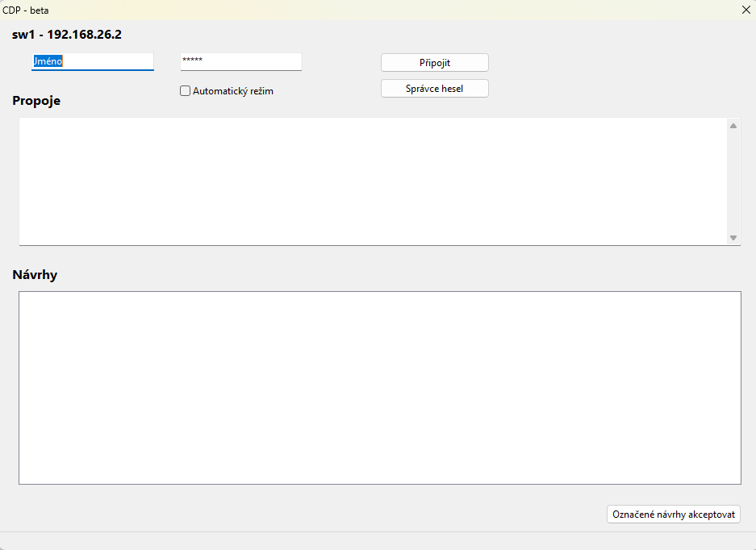
Task: Close the CDP - beta window
Action: 746,10
